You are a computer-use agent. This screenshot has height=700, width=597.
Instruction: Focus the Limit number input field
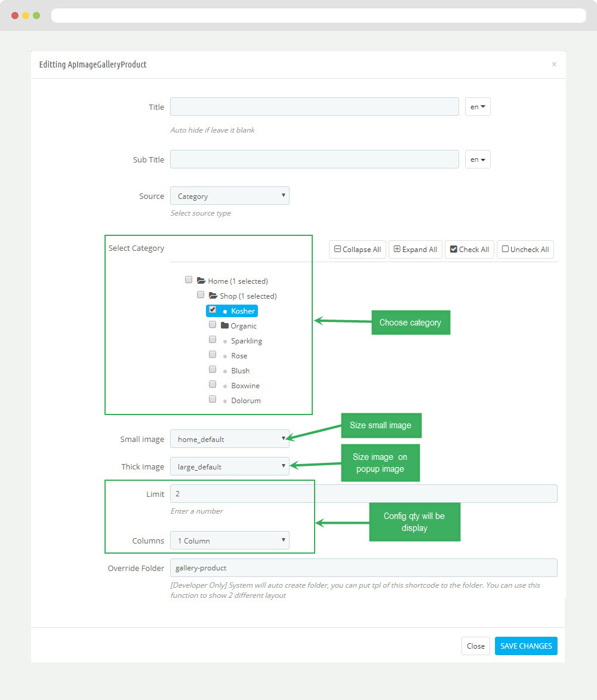click(x=363, y=494)
